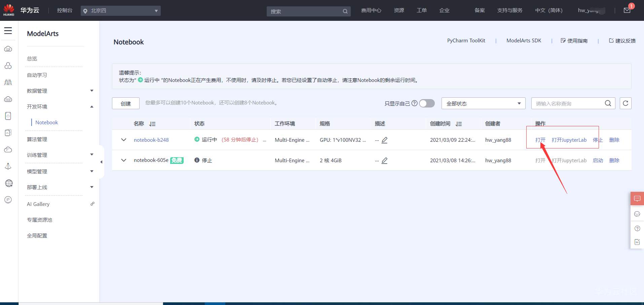
Task: Click 删除 for notebook-b248
Action: tap(614, 140)
